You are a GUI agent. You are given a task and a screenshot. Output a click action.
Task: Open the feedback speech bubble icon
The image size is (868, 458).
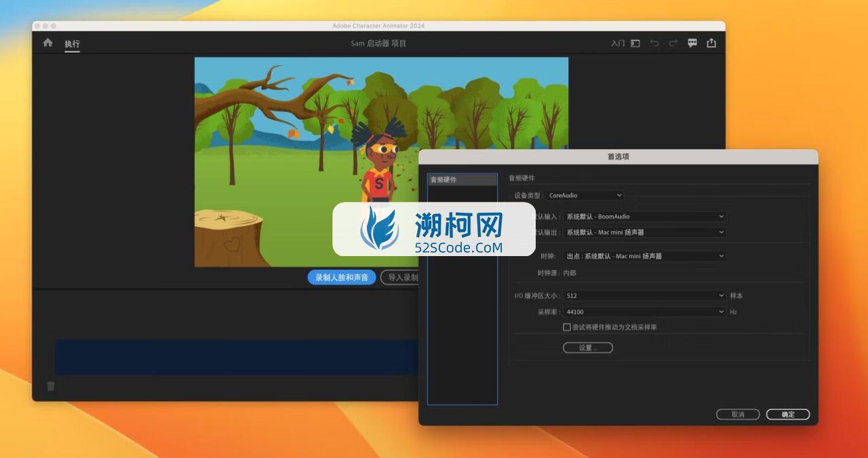692,43
